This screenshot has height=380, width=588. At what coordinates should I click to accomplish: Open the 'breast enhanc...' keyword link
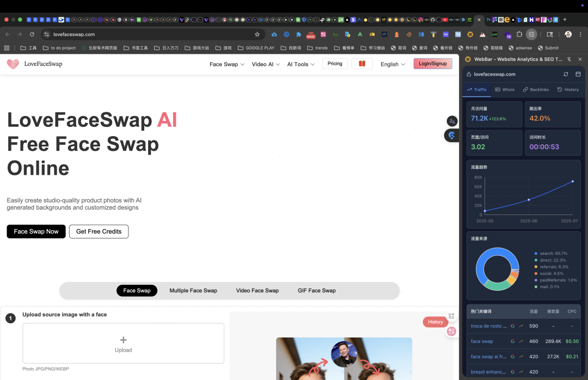point(488,372)
